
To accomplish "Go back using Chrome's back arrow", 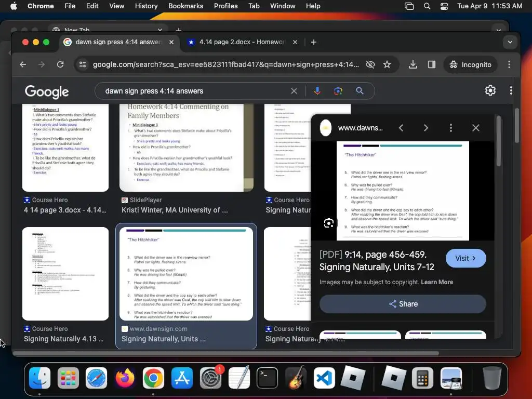I will 23,64.
